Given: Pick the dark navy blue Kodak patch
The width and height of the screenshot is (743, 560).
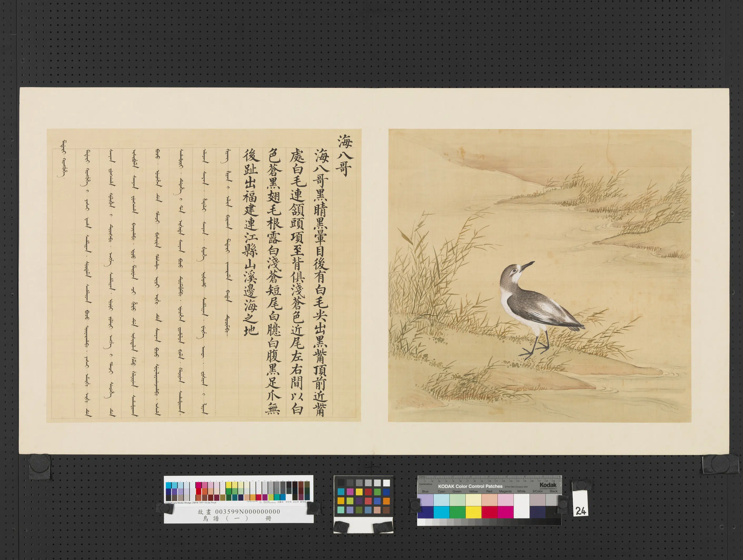Looking at the screenshot, I should [x=426, y=512].
